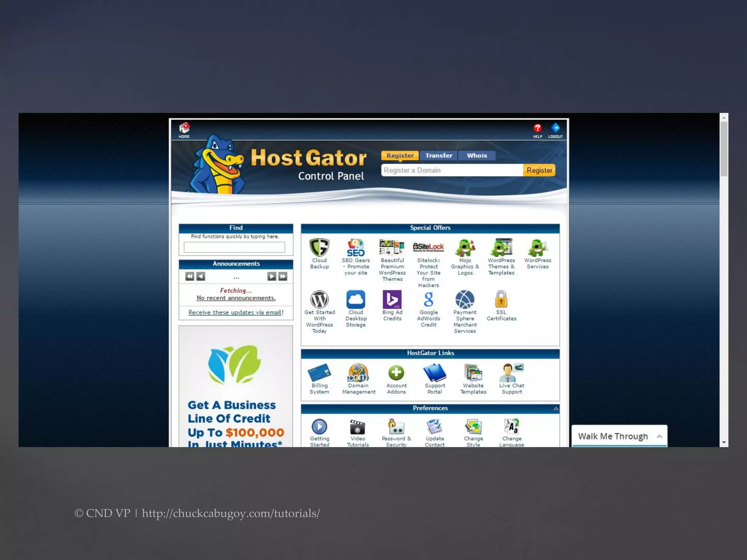Switch to the Transfer tab
Viewport: 747px width, 560px height.
click(439, 156)
